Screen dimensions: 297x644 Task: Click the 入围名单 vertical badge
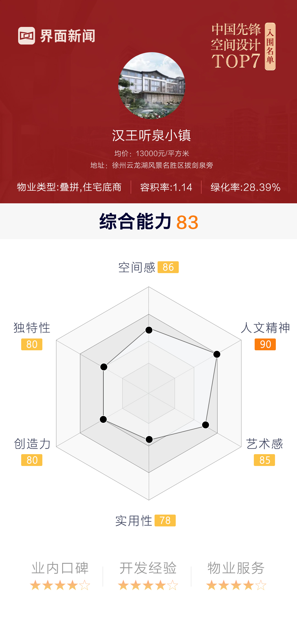[270, 46]
